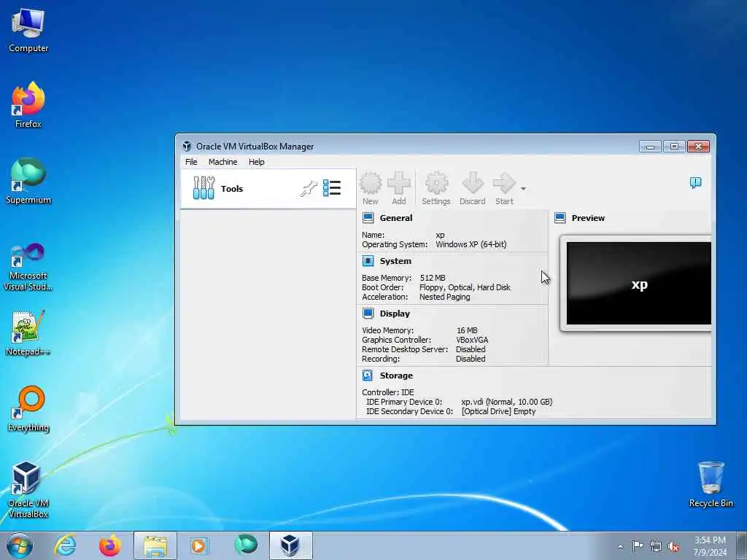
Task: Click the System section chip icon
Action: 368,261
